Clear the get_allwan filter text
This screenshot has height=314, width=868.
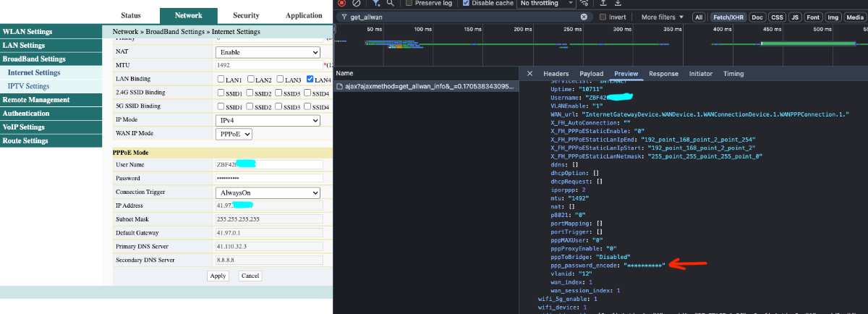584,17
